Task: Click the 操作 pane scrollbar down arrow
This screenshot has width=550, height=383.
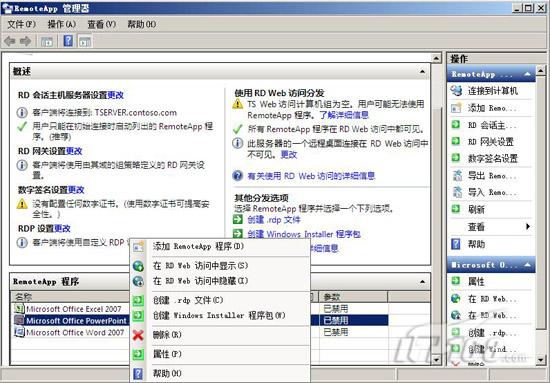Action: [x=541, y=360]
